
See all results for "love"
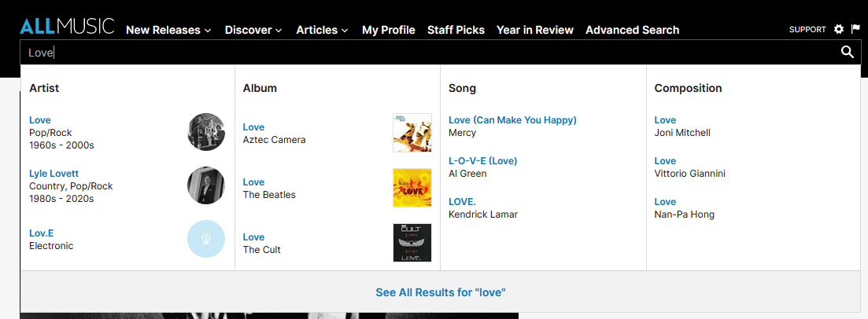coord(440,292)
